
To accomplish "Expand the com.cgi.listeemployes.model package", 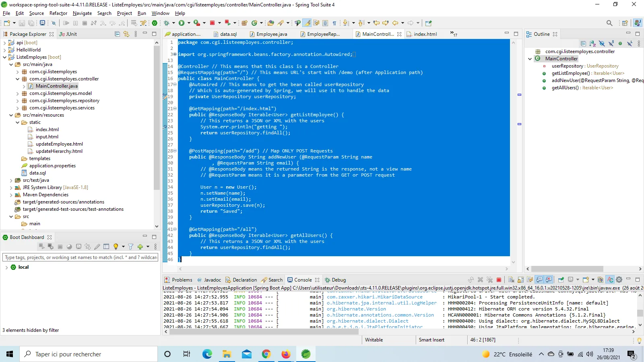I will pos(17,93).
